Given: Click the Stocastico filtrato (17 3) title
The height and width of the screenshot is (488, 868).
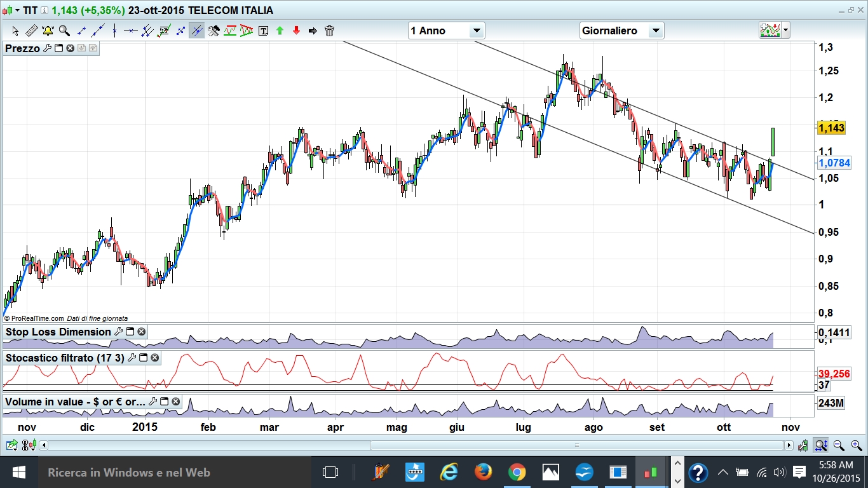Looking at the screenshot, I should pos(65,358).
